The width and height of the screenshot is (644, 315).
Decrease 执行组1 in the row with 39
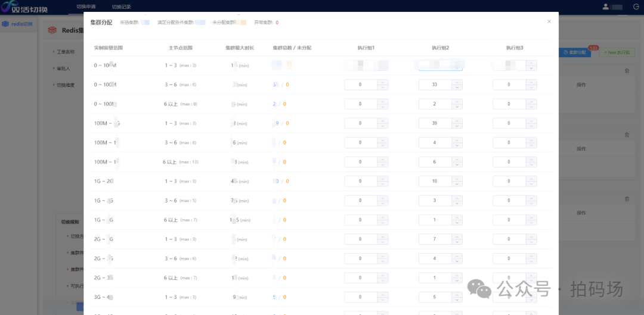[x=383, y=126]
